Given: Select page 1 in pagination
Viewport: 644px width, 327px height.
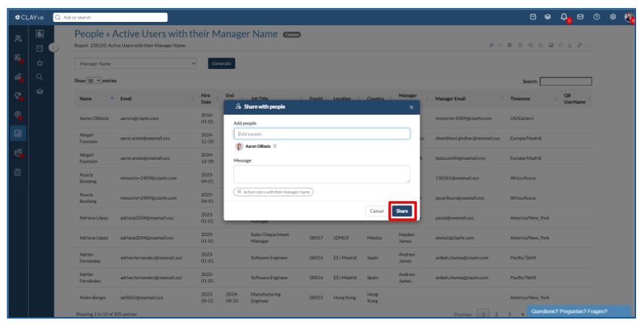Looking at the screenshot, I should 483,314.
